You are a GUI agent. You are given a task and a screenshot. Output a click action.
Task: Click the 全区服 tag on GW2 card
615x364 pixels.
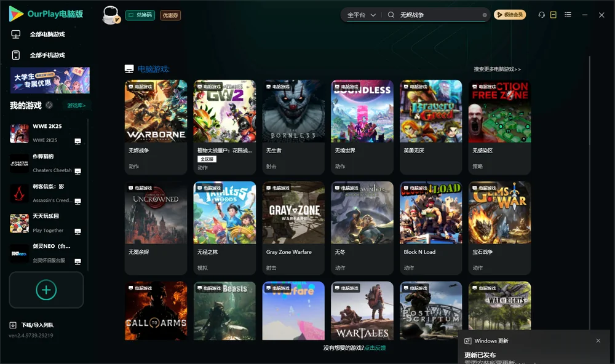coord(207,159)
